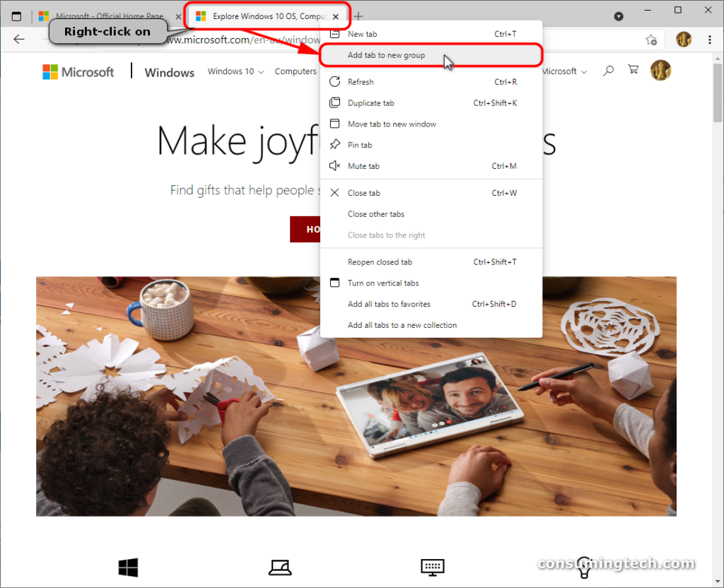Expand the Microsoft nav dropdown
The image size is (724, 588).
coord(564,71)
